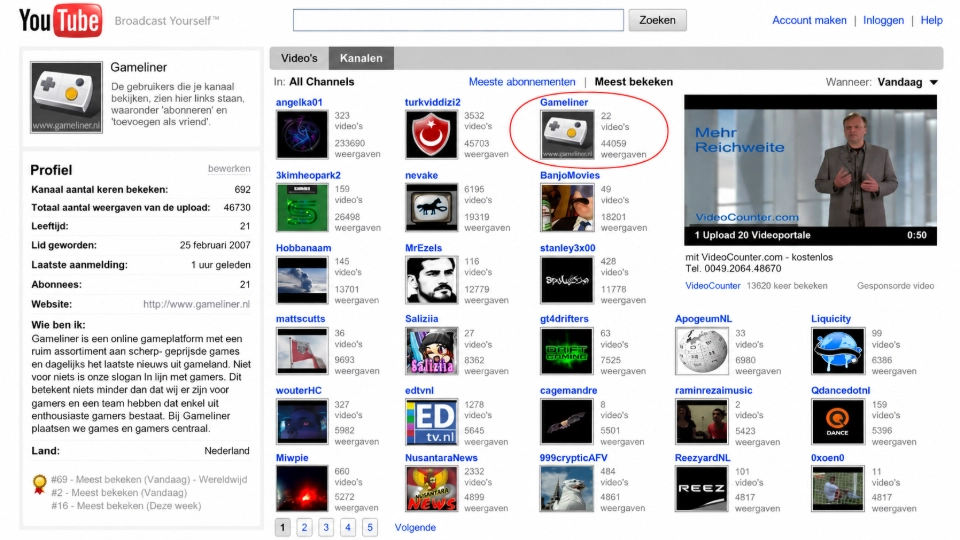Go to results page 4

coord(348,527)
